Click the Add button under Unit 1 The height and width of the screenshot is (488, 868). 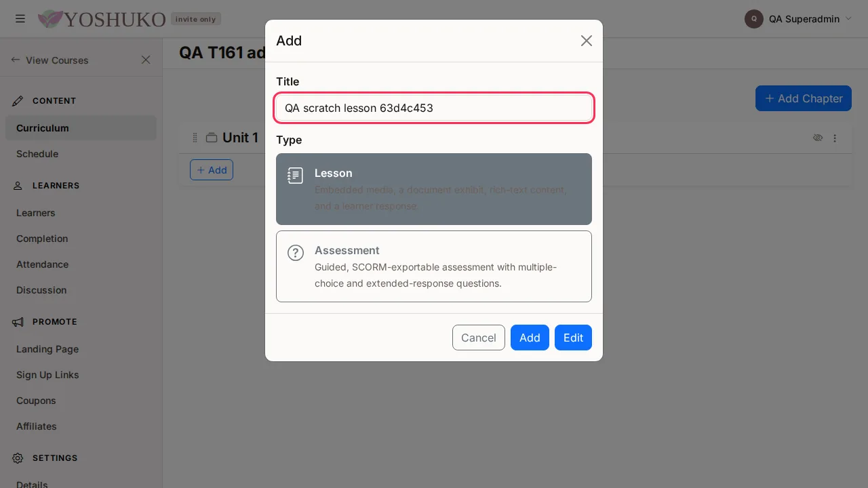[x=212, y=170]
